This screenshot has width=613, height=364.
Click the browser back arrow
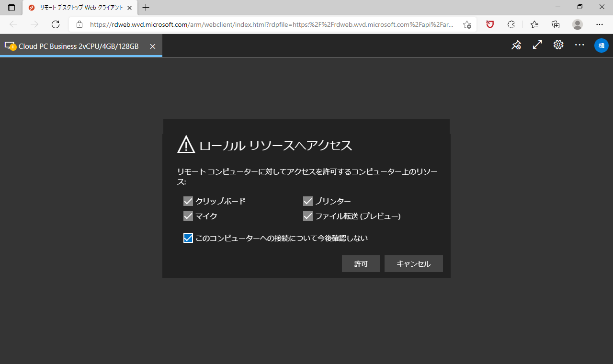(13, 24)
